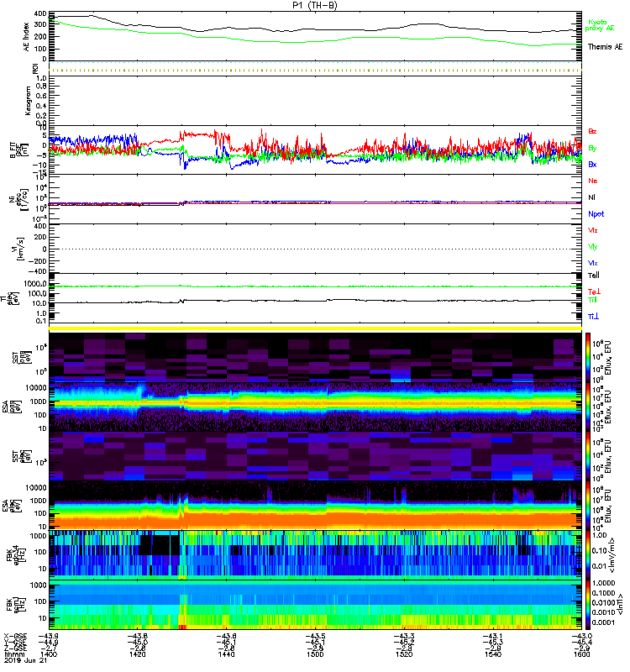Click the blue "Bx" legend label
This screenshot has width=630, height=672.
pos(592,165)
